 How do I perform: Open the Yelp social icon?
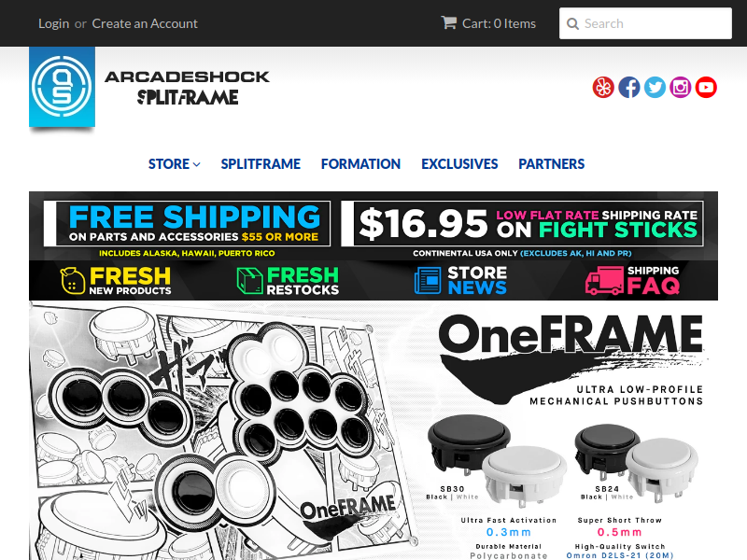tap(603, 87)
